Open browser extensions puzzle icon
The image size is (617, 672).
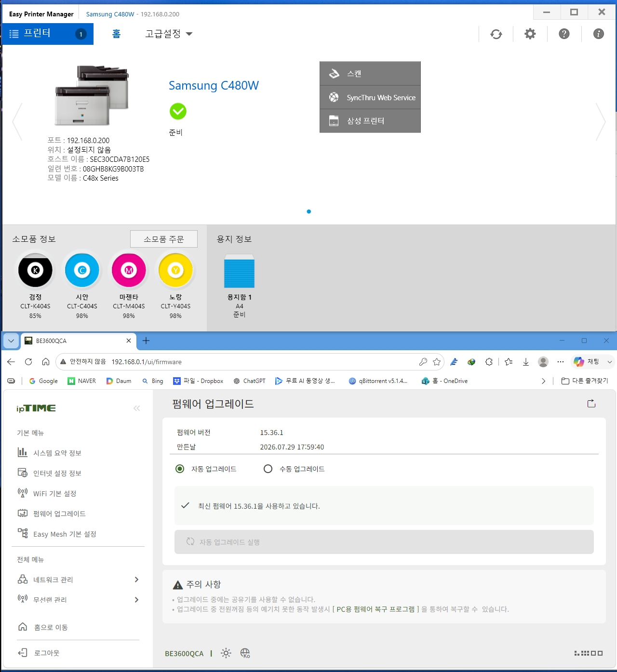tap(489, 362)
